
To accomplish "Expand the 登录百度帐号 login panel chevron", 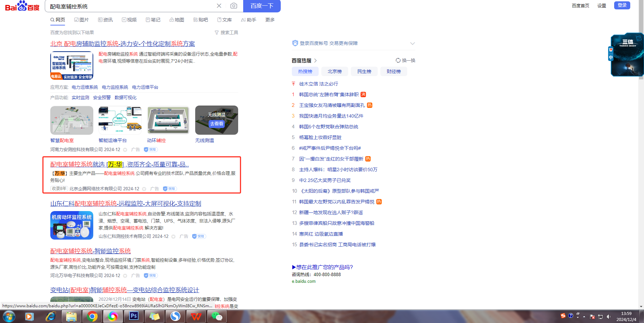I will (x=413, y=43).
